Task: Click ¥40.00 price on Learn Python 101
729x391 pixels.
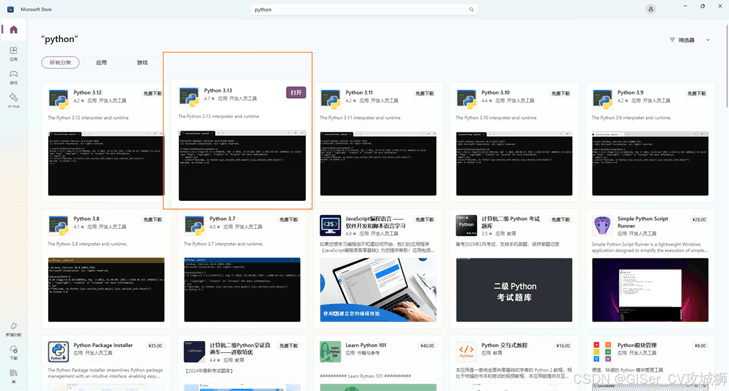Action: (427, 346)
